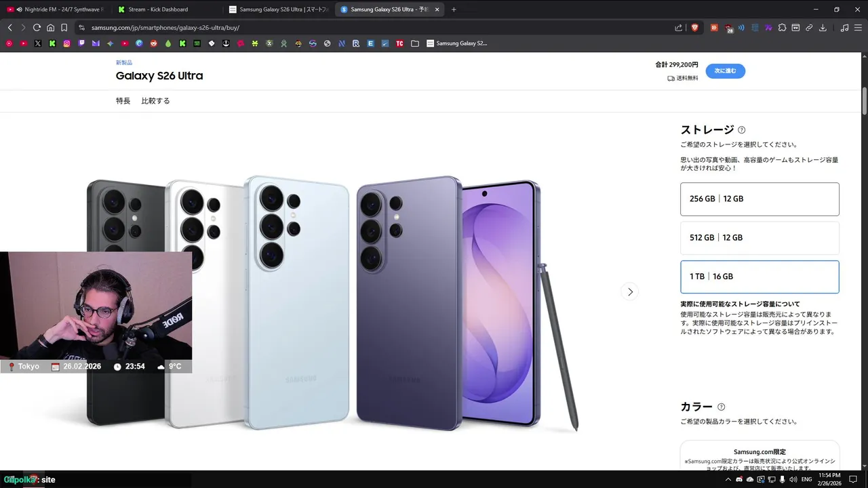Advance the phone image carousel right arrow
868x488 pixels.
coord(630,291)
